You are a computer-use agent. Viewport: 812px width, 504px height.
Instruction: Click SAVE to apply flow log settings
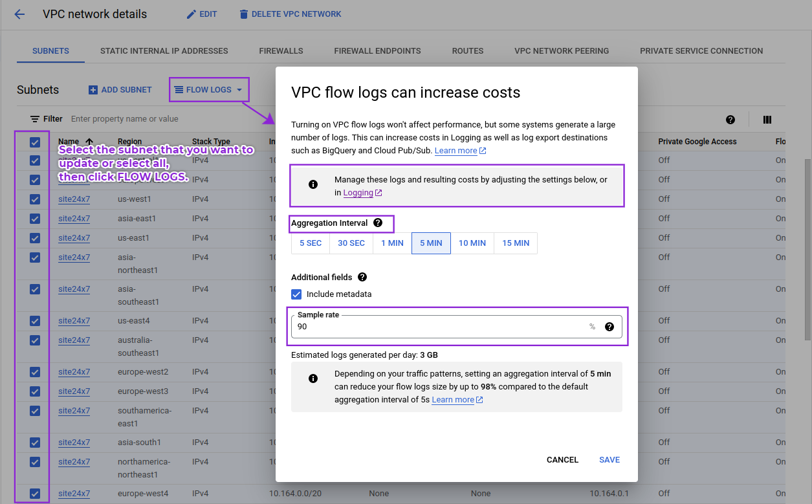point(609,459)
